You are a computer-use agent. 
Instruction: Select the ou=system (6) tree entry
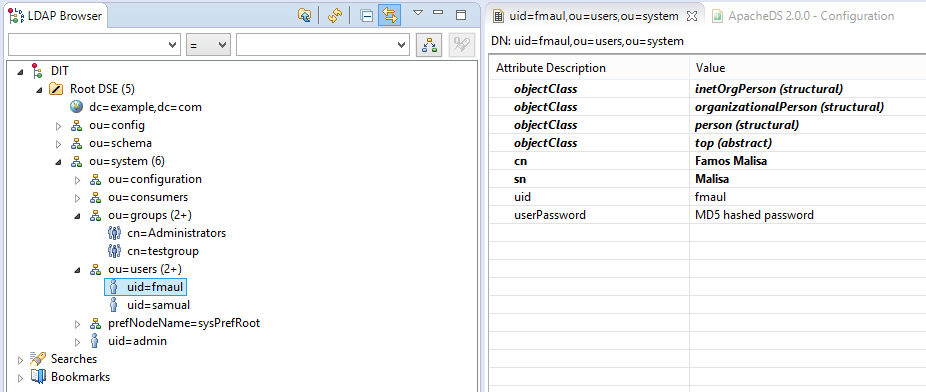click(x=127, y=161)
